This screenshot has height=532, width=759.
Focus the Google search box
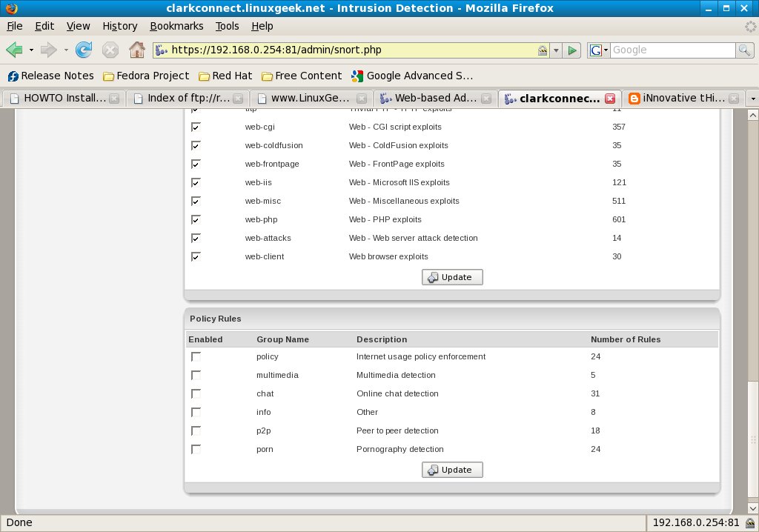tap(673, 50)
